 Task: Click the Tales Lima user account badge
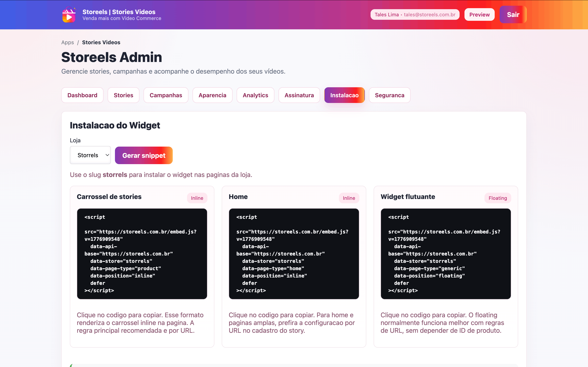[415, 14]
